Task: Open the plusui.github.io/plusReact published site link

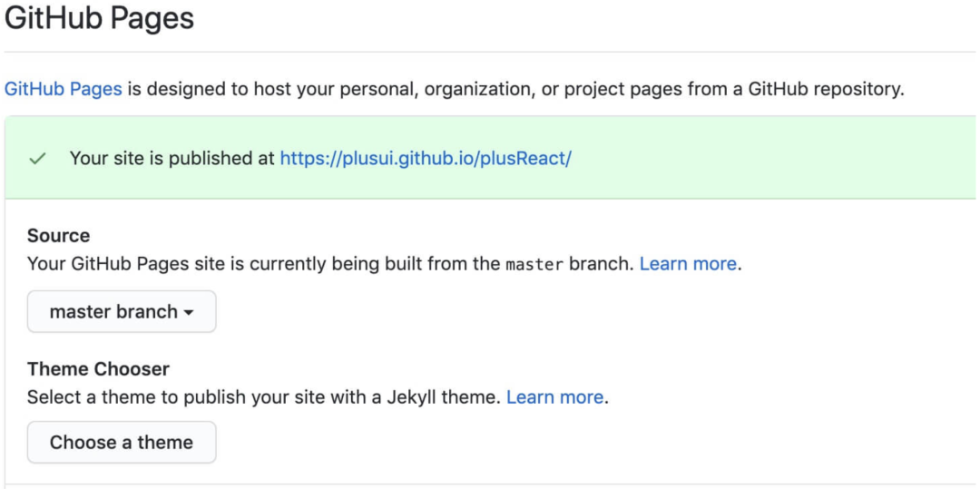Action: [426, 159]
